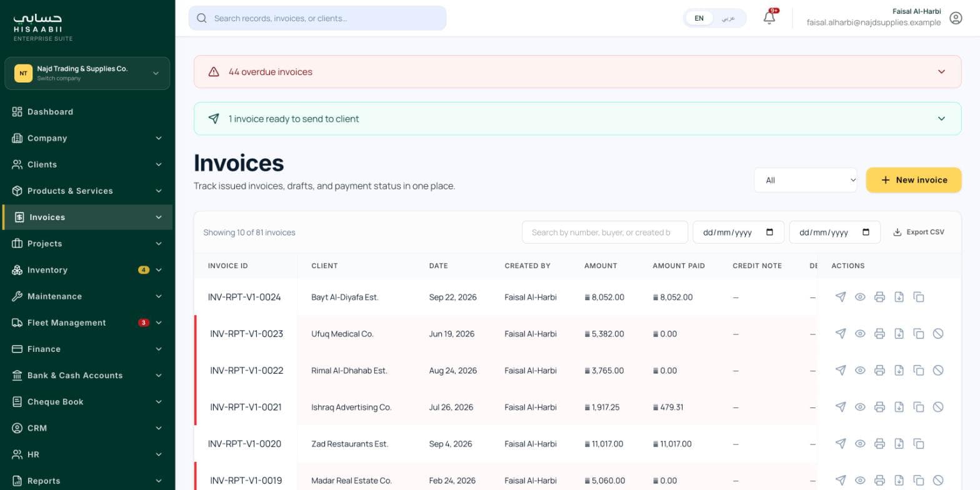The width and height of the screenshot is (980, 490).
Task: Open Najd Trading company switcher
Action: tap(87, 73)
